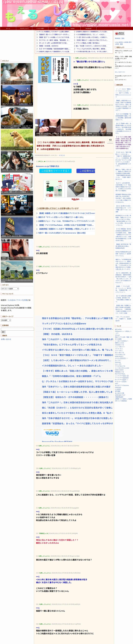Click >>1 anchor above どうでもいい comment

pos(38,270)
